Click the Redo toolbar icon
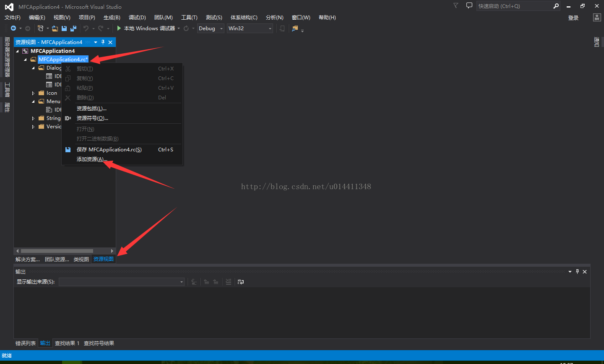The image size is (604, 364). 101,28
